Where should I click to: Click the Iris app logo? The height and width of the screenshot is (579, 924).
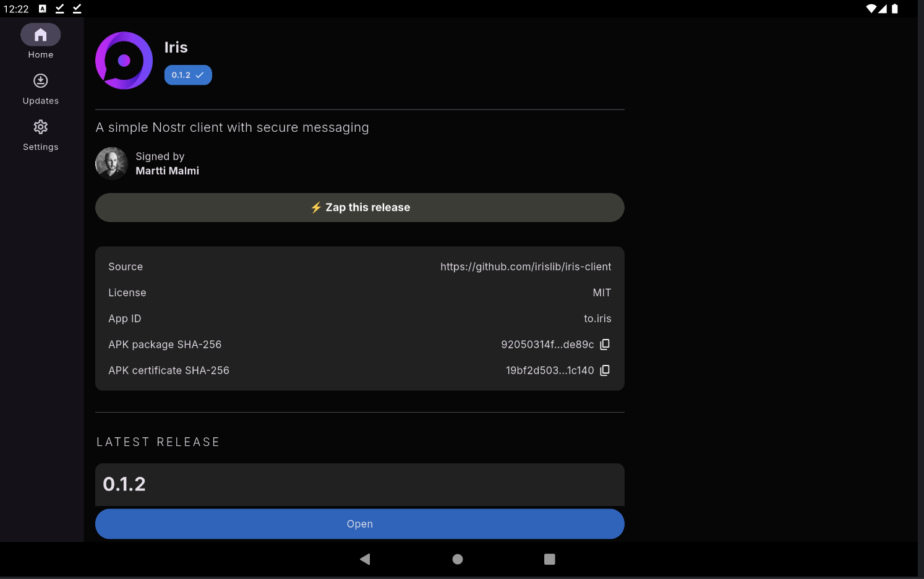[124, 61]
